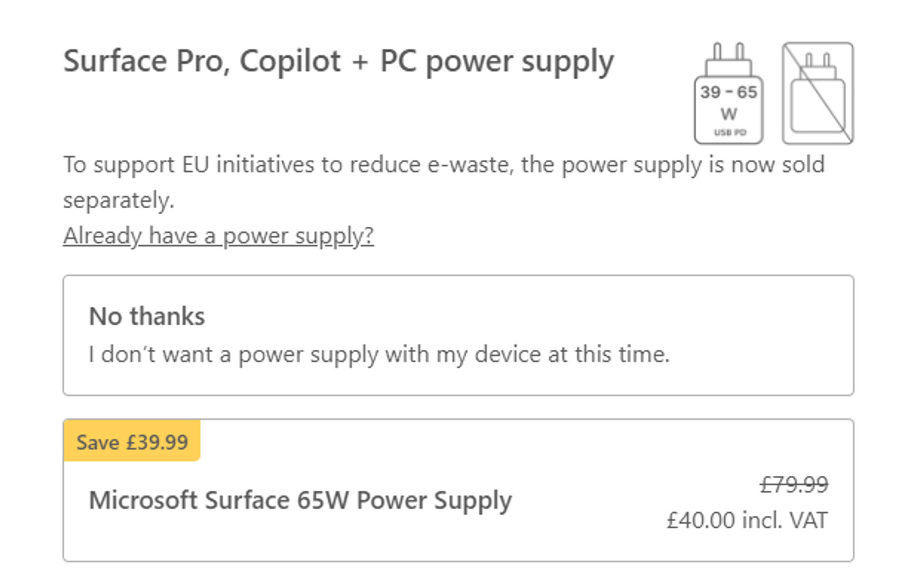
Task: Click the plug prongs atop the wattage charger icon
Action: 729,51
